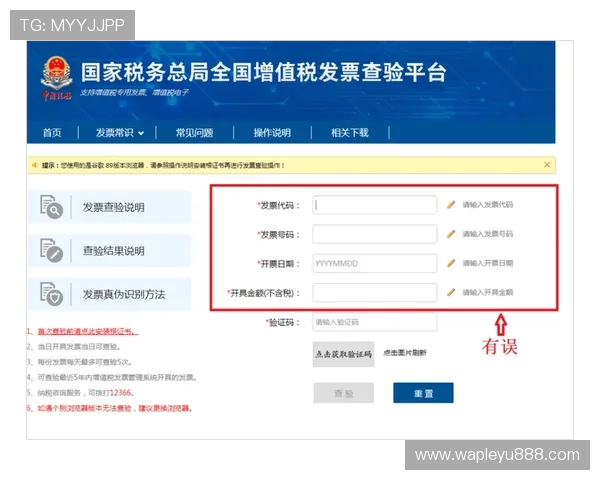600x480 pixels.
Task: Click the 点击图片刷新 text
Action: click(405, 353)
